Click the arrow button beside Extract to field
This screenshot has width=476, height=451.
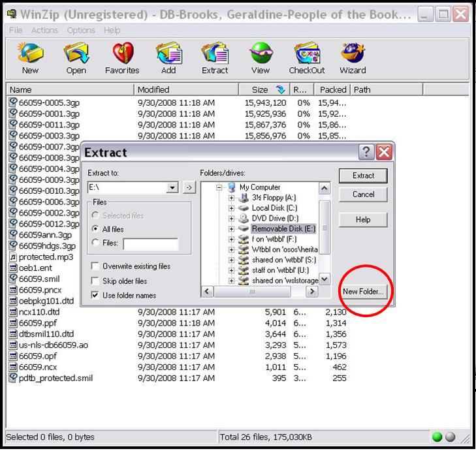(x=189, y=187)
